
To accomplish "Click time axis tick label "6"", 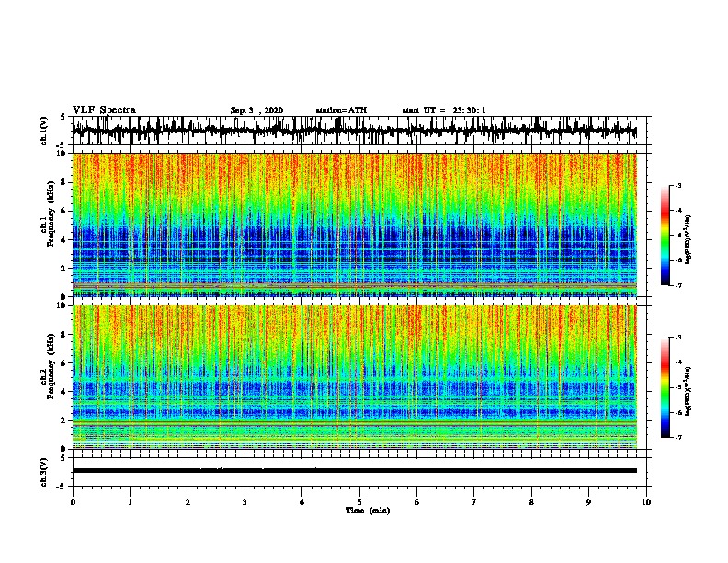I will [417, 502].
